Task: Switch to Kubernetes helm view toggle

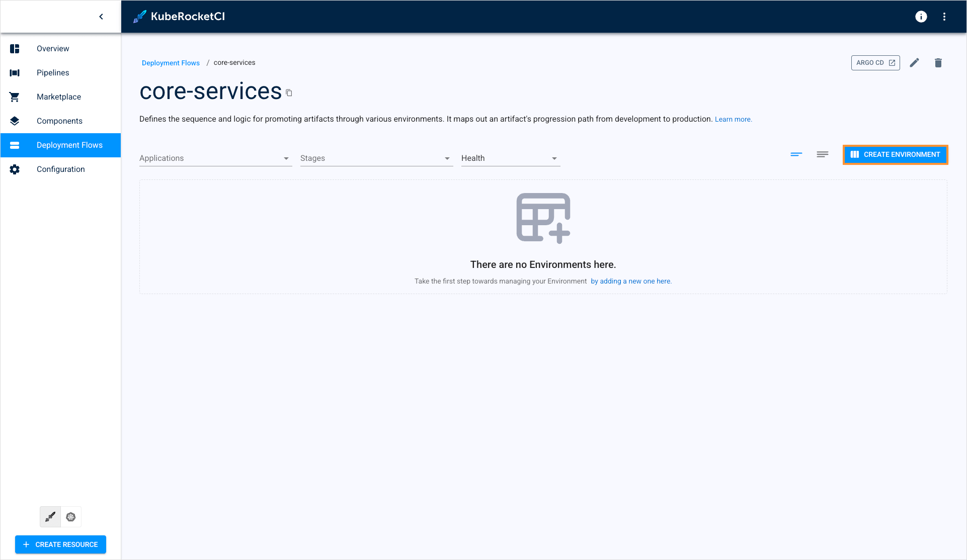Action: tap(71, 517)
